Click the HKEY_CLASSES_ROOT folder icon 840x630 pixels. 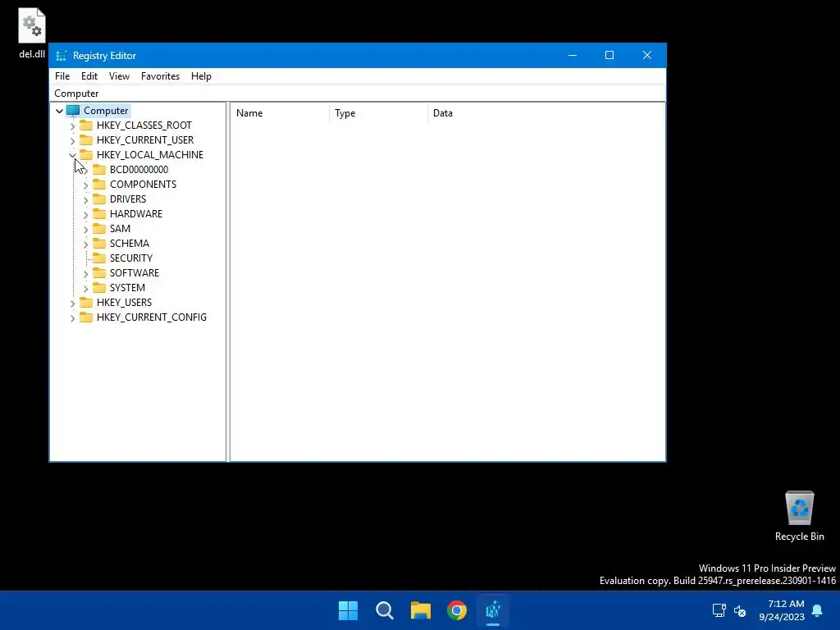[85, 126]
